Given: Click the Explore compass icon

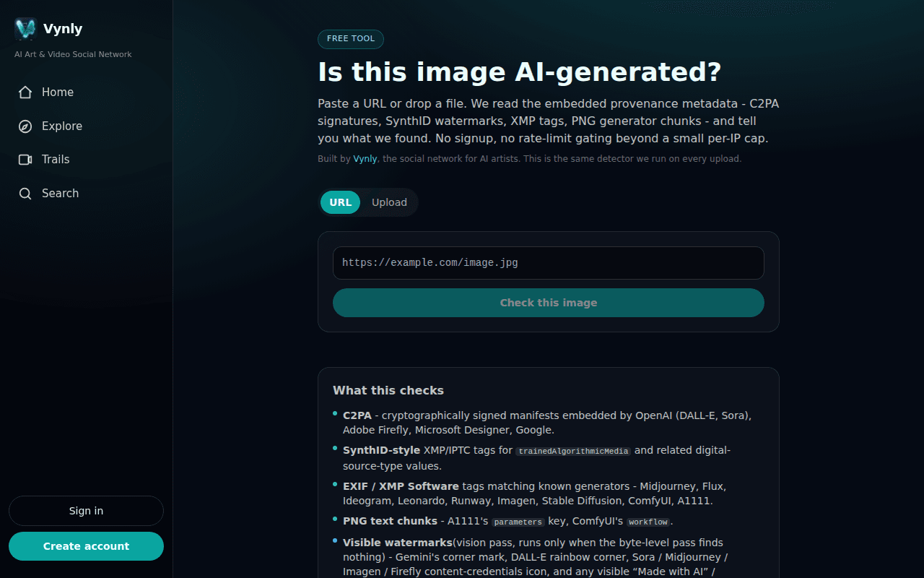Looking at the screenshot, I should click(25, 126).
